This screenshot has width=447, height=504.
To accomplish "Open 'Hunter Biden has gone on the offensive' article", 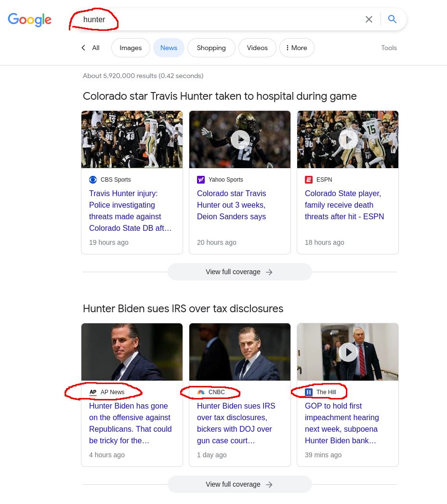I will pyautogui.click(x=131, y=423).
